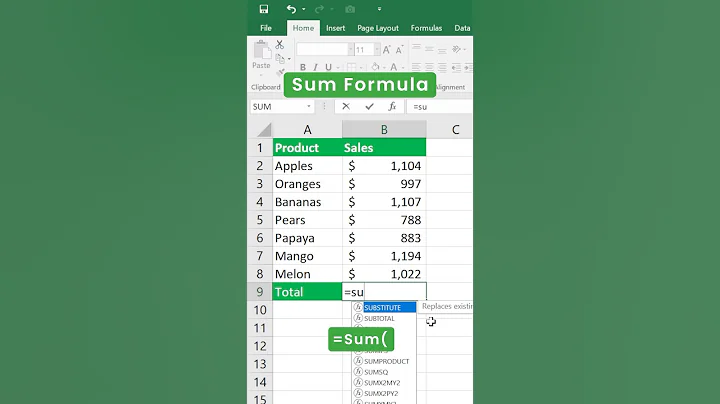Click the Decrease Indent icon
The width and height of the screenshot is (720, 404).
click(456, 67)
